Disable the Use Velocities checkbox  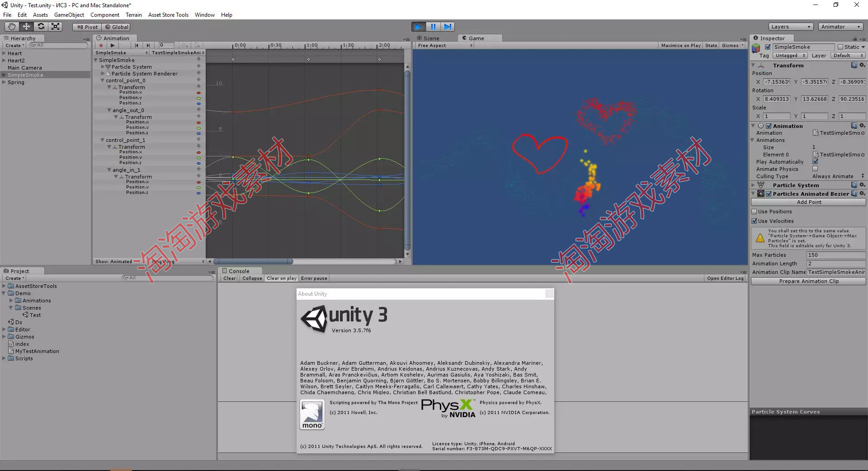click(754, 221)
